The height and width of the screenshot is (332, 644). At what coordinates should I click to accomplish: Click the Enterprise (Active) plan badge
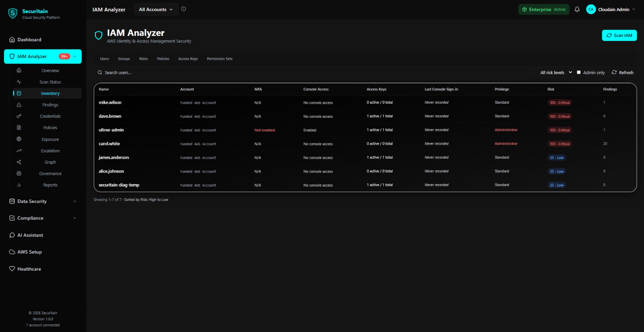(x=544, y=9)
